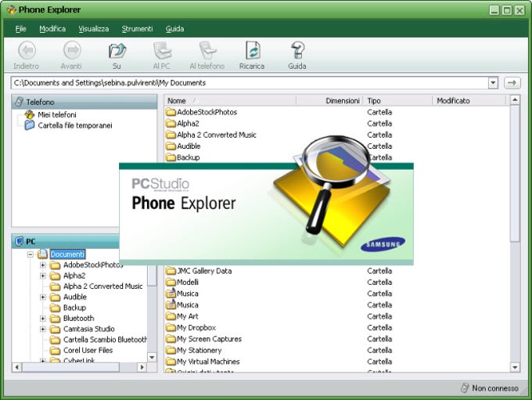Open the address path dropdown arrow
Viewport: 532px width, 400px height.
coord(493,82)
